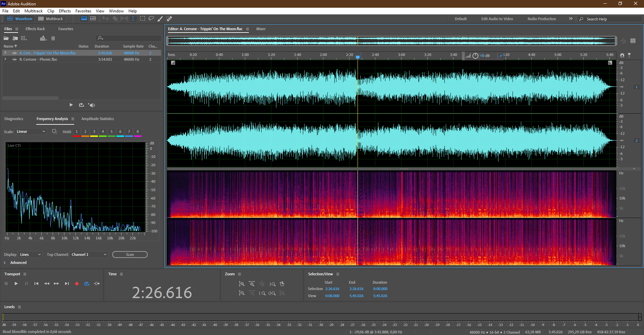Select Edit Audio to Video workspace
This screenshot has width=644, height=335.
point(497,19)
